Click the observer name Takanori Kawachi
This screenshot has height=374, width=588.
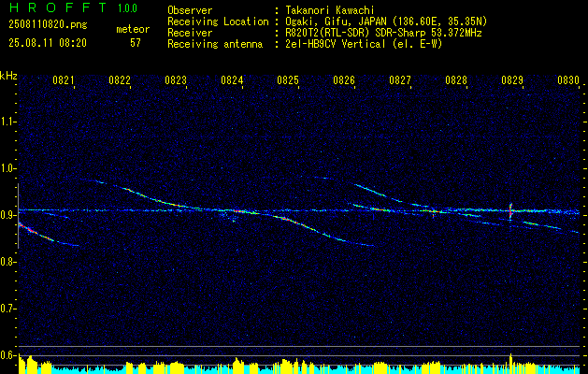click(328, 10)
